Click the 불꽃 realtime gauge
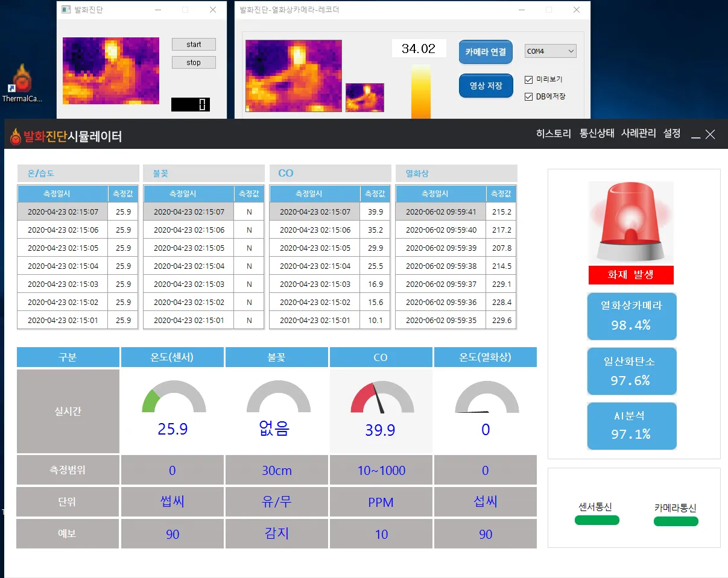The height and width of the screenshot is (578, 728). pos(279,397)
